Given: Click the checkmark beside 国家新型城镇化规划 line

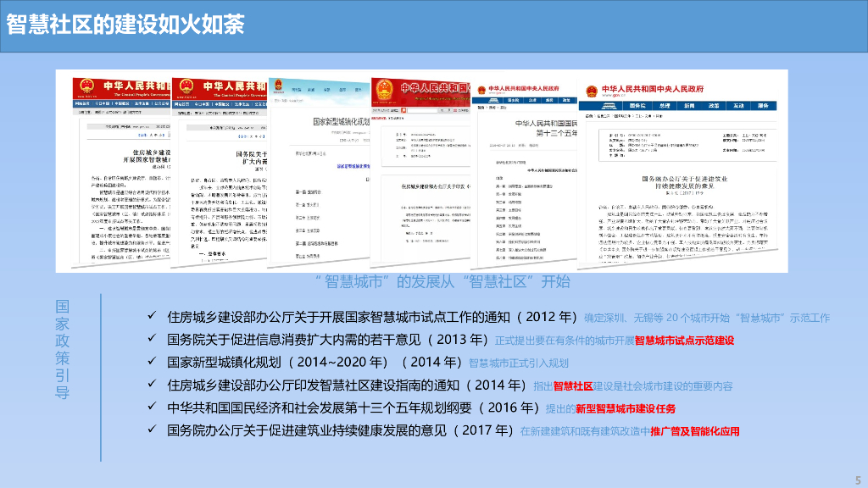Looking at the screenshot, I should coord(152,360).
